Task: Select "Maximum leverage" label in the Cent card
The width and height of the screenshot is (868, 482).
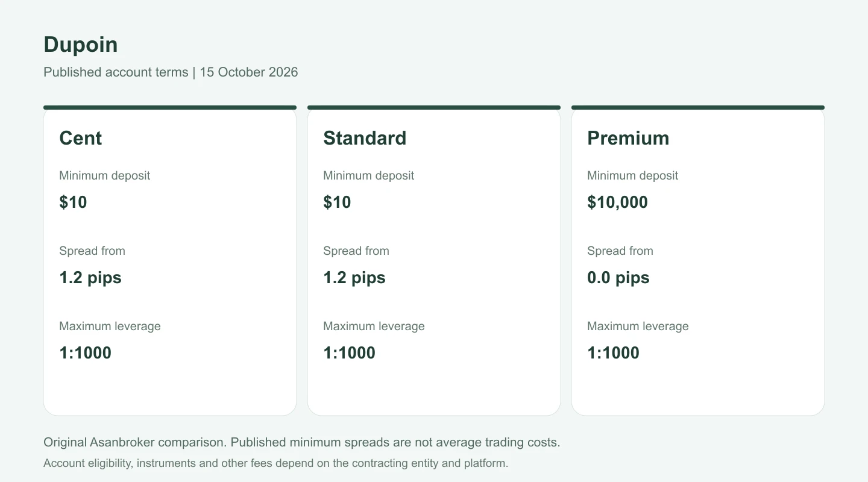Action: 110,327
